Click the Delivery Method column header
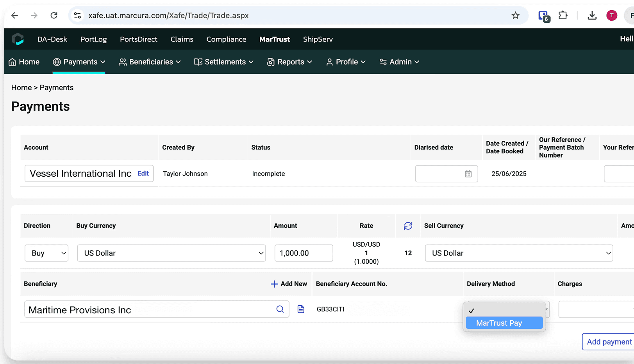Screen dimensions: 634x364 (491, 284)
